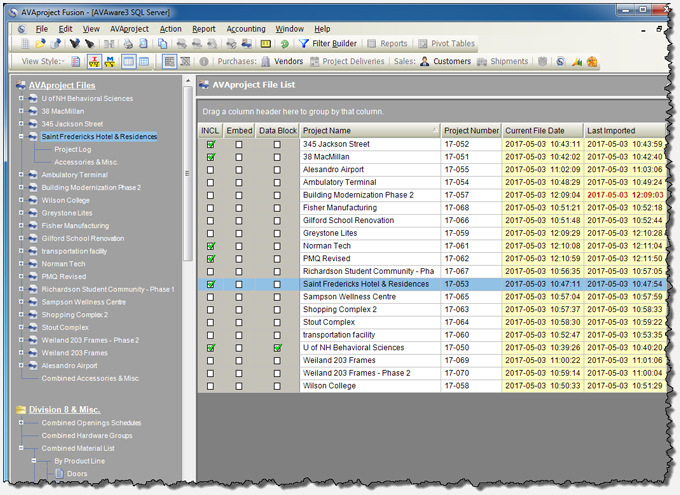This screenshot has height=495, width=680.
Task: Uncheck INCL for 345 Jackson Street
Action: coord(211,145)
